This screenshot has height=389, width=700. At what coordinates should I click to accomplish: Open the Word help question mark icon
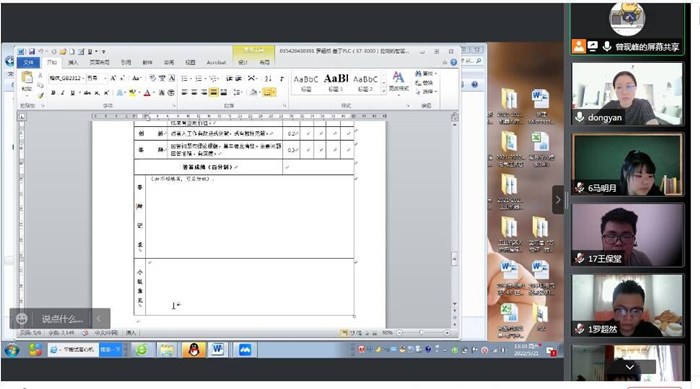[x=454, y=63]
